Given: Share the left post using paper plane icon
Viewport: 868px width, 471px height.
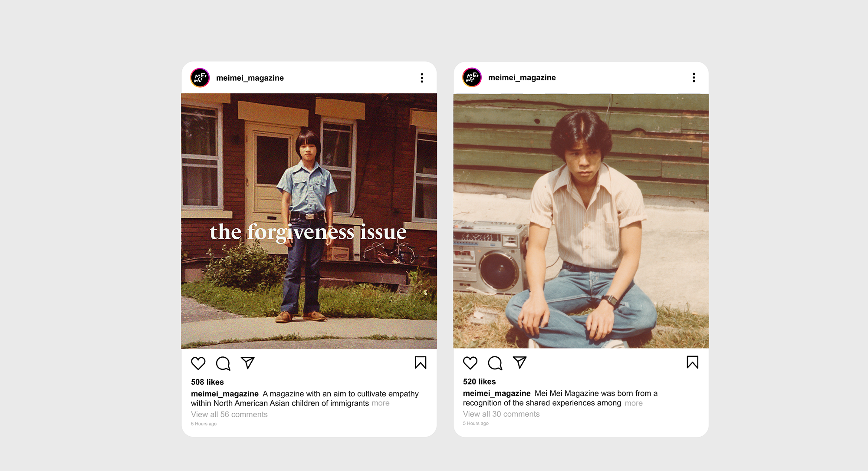Looking at the screenshot, I should (x=248, y=363).
